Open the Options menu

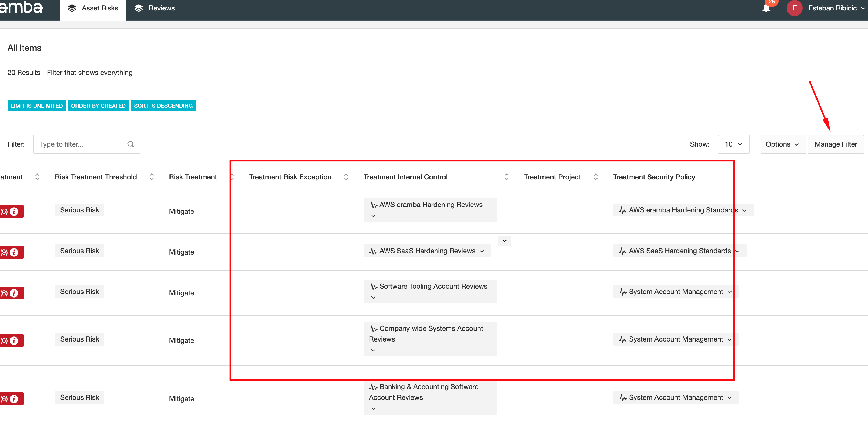(x=782, y=144)
